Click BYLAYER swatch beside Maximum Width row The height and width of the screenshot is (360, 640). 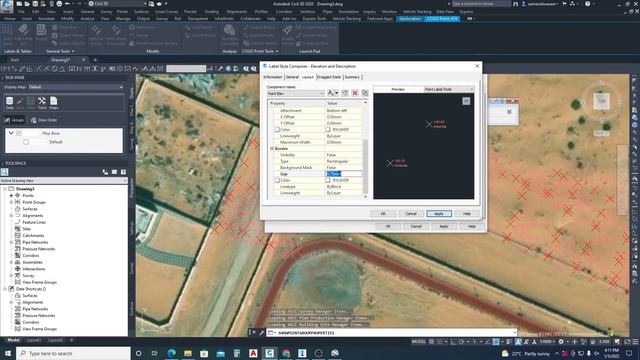pos(328,129)
